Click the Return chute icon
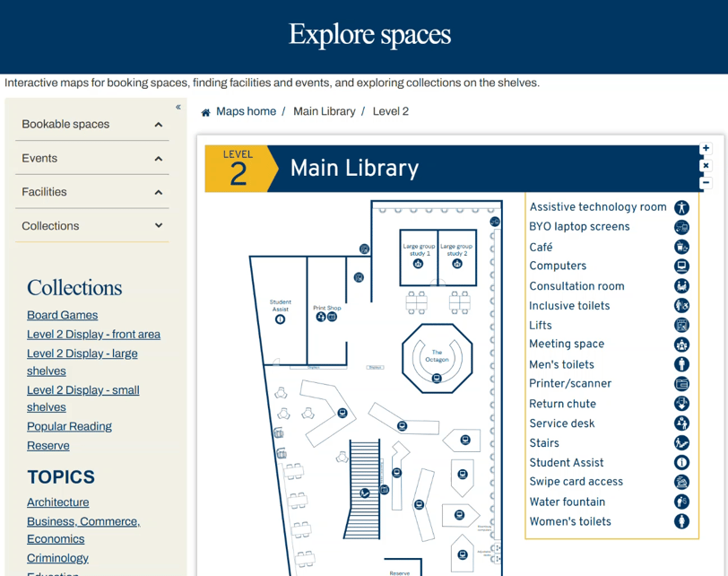Screen dimensions: 728x576 [681, 403]
